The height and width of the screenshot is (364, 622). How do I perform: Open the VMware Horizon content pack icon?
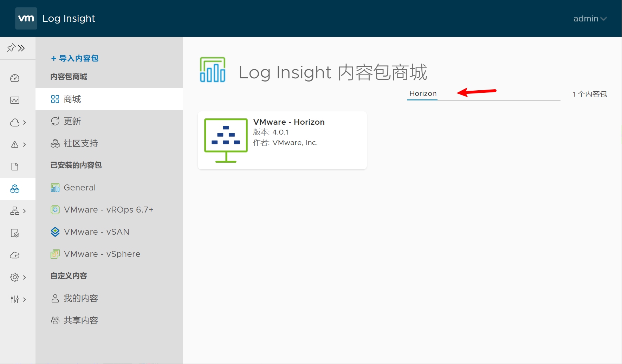226,140
